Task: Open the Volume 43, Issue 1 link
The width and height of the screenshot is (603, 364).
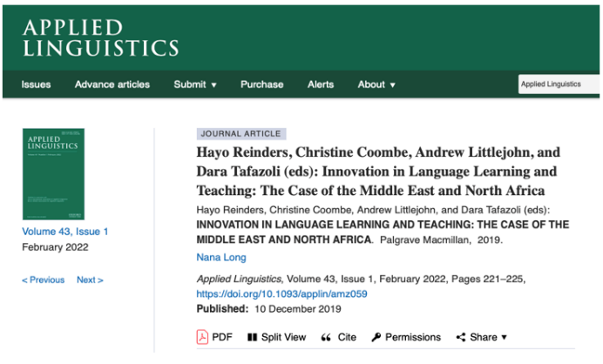Action: coord(65,232)
